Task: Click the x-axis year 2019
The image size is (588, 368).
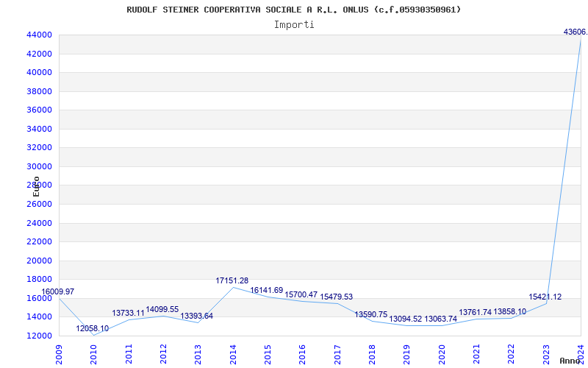Action: [407, 355]
